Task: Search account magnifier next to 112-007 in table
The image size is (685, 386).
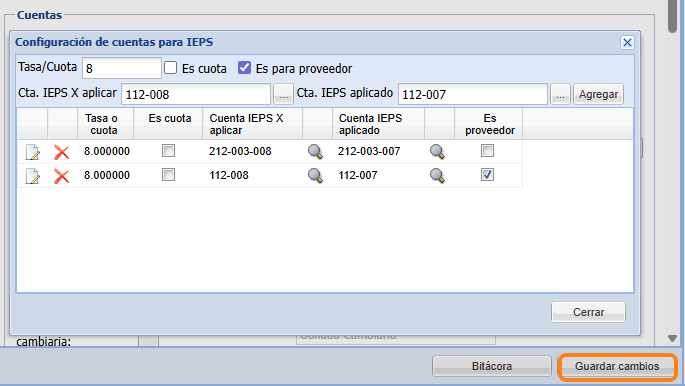Action: [437, 176]
